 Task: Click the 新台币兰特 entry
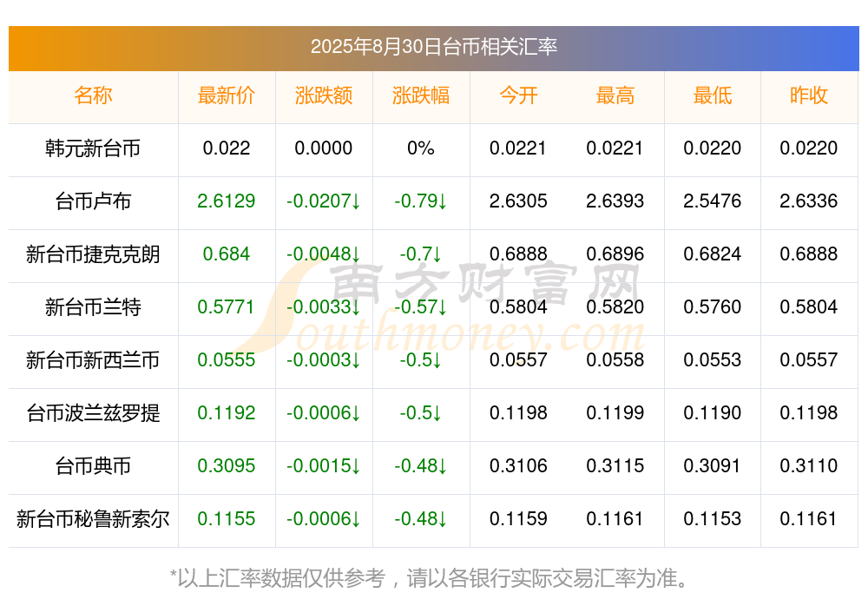point(93,306)
